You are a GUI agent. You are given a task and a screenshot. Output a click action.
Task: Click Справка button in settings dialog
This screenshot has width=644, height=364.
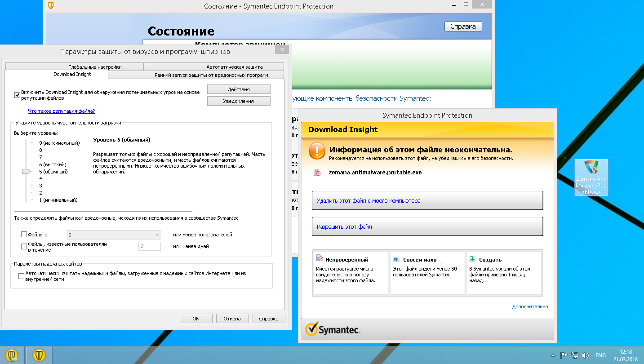tap(269, 318)
